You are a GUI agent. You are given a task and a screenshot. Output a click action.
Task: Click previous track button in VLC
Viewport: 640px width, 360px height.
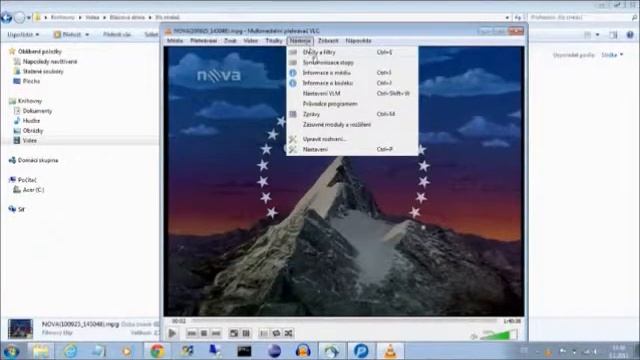pos(191,333)
